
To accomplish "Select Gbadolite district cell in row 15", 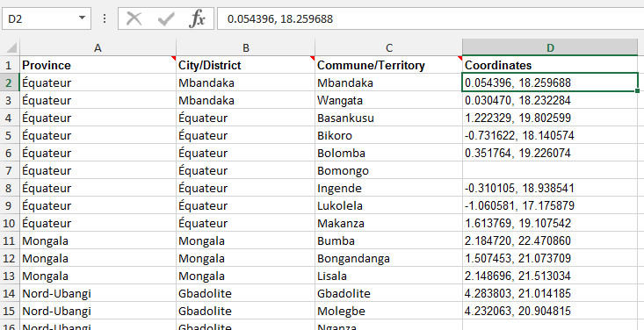I will coord(246,311).
